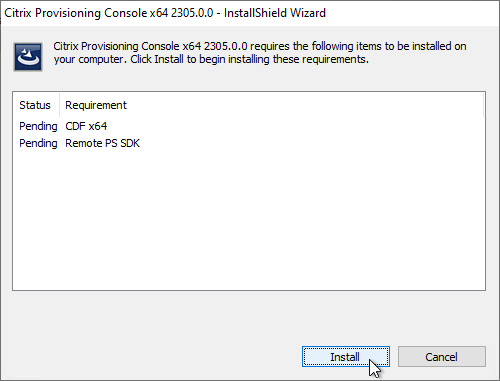Screen dimensions: 500x381
Task: Select the CDF x64 requirement entry
Action: [x=86, y=126]
